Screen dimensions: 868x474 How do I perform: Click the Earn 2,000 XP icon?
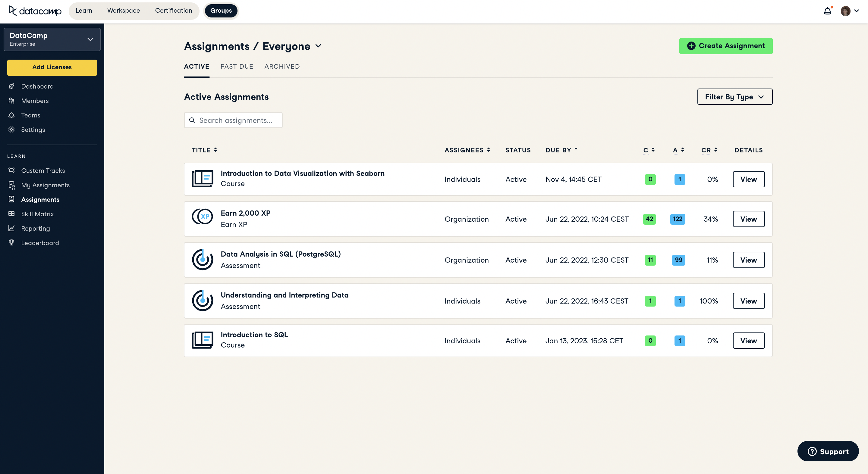click(202, 217)
